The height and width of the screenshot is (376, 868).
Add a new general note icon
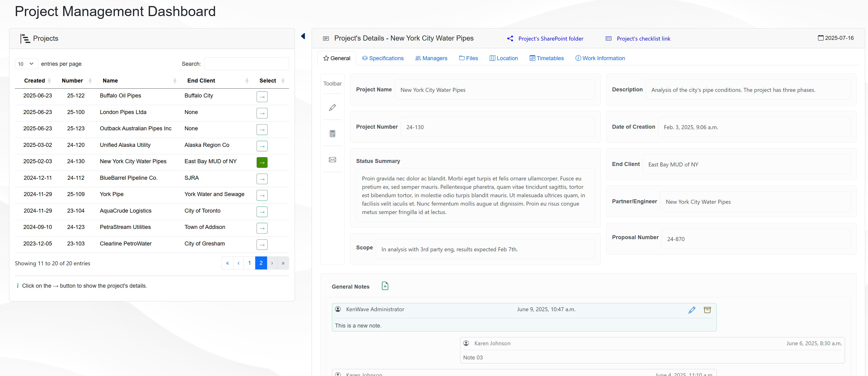pos(385,286)
